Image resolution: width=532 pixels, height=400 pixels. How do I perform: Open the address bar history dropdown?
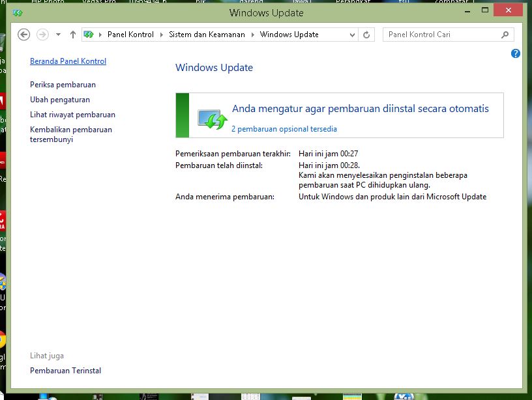point(352,35)
